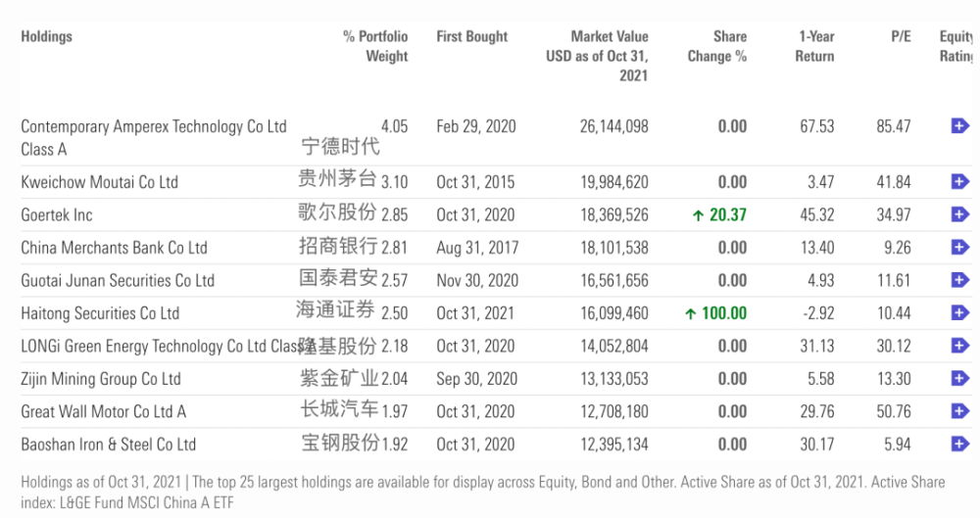Click first bought date Sep 30, 2020
This screenshot has width=980, height=518.
click(477, 379)
